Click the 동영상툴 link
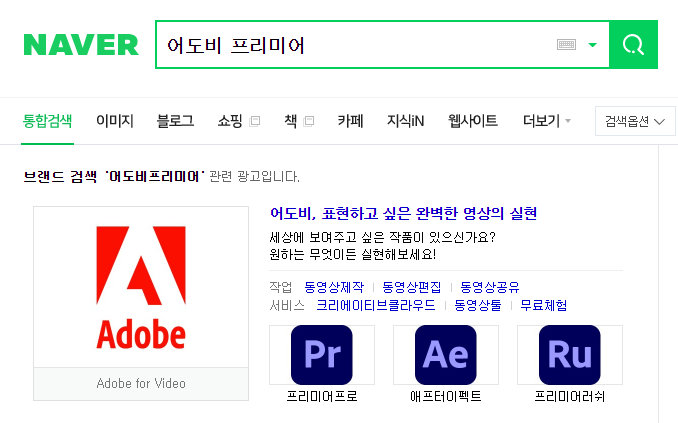This screenshot has height=423, width=678. 478,305
